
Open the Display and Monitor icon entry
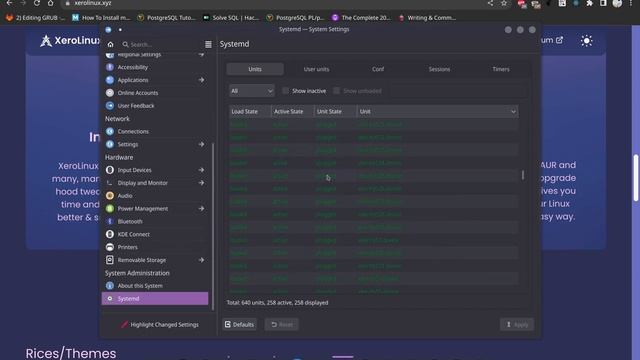point(110,183)
